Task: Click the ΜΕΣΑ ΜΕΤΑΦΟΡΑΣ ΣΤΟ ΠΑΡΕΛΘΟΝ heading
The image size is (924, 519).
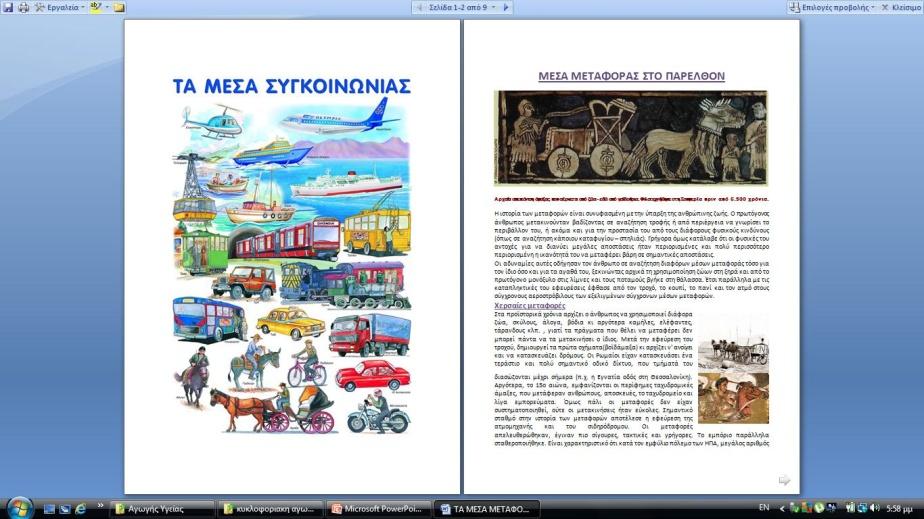Action: click(631, 76)
